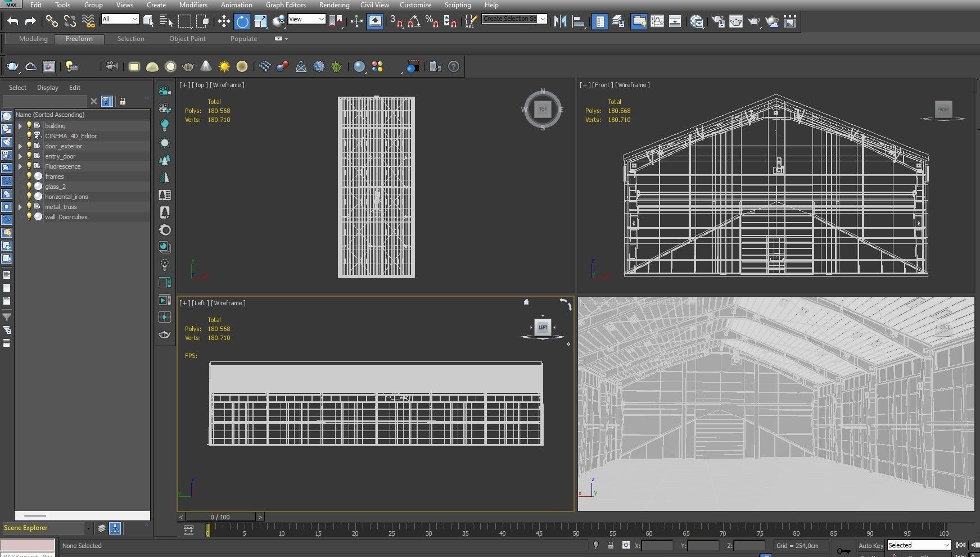Screen dimensions: 980x557
Task: Open the reference coordinate 'View' dropdown
Action: click(x=306, y=19)
